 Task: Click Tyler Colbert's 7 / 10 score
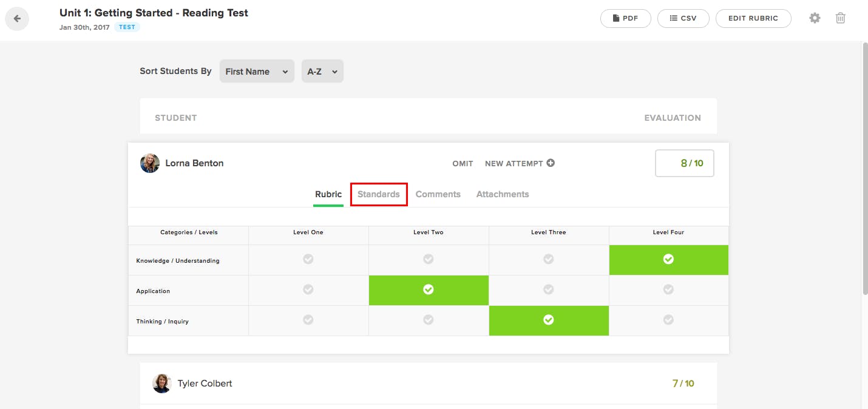click(683, 384)
